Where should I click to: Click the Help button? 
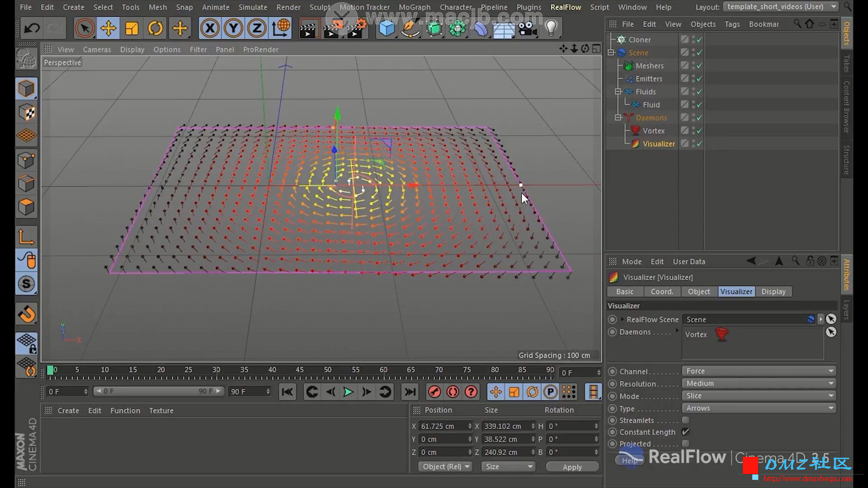click(x=630, y=460)
